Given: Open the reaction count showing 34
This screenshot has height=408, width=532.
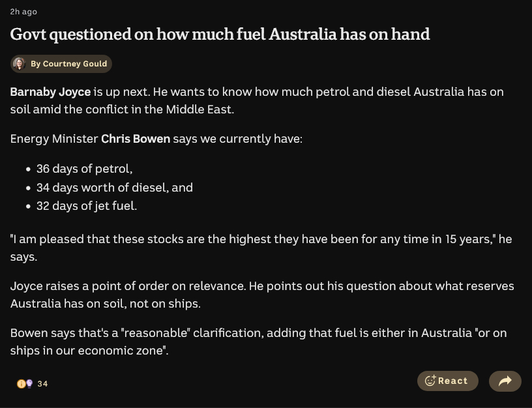Looking at the screenshot, I should pyautogui.click(x=42, y=384).
